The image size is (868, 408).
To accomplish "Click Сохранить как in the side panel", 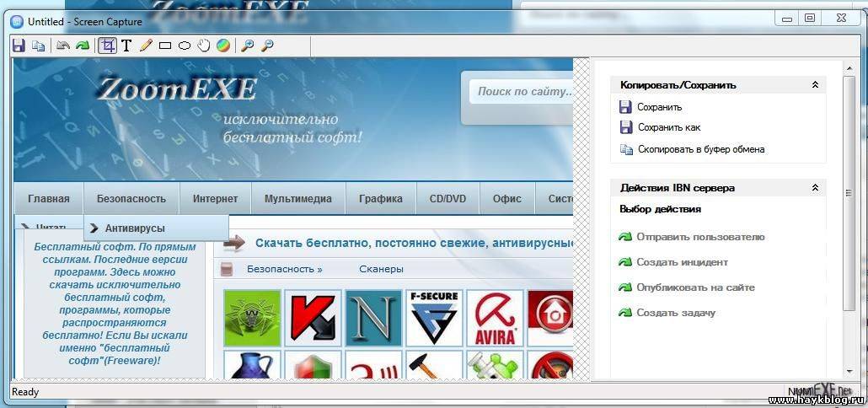I will [669, 127].
